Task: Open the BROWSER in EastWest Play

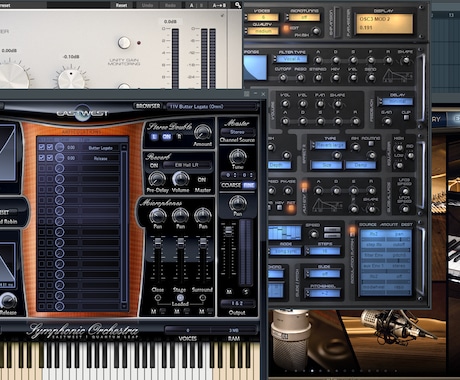Action: pos(147,106)
